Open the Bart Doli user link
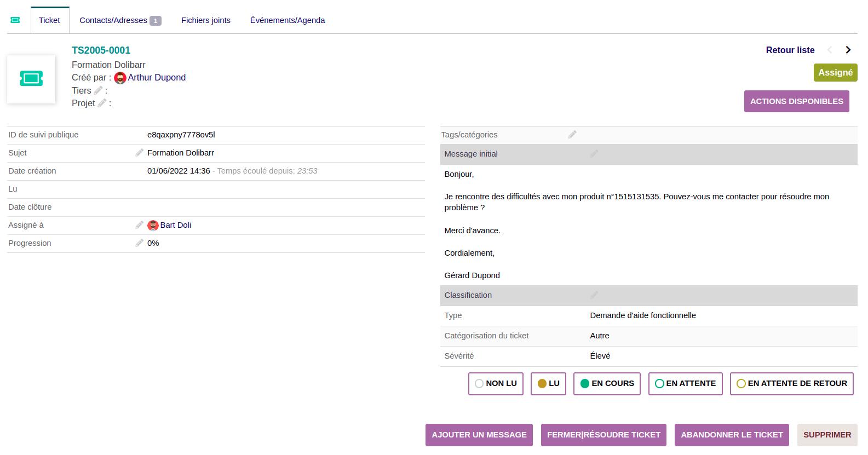Viewport: 868px width, 455px height. [x=176, y=225]
